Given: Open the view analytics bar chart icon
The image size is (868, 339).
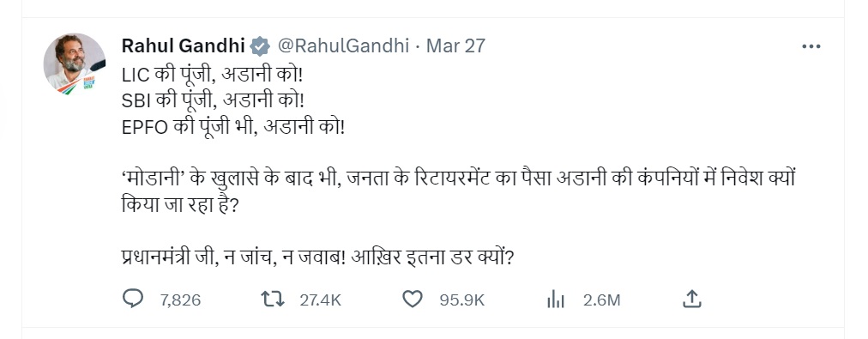Looking at the screenshot, I should tap(555, 300).
